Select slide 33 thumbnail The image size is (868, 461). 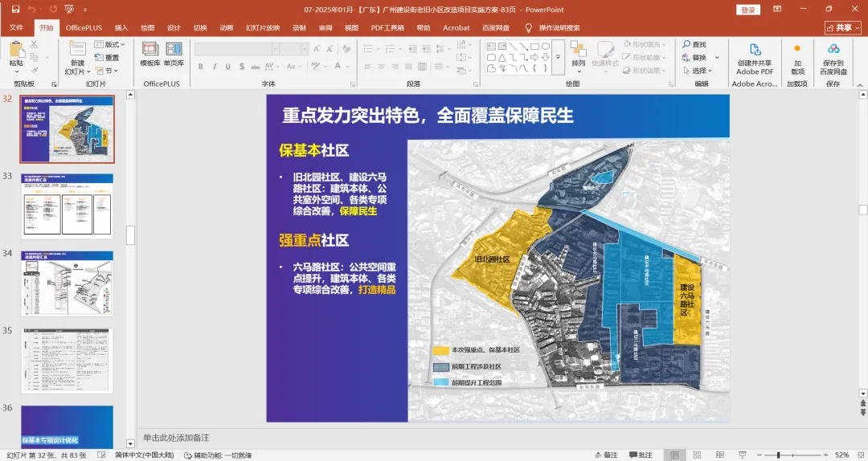pos(67,206)
